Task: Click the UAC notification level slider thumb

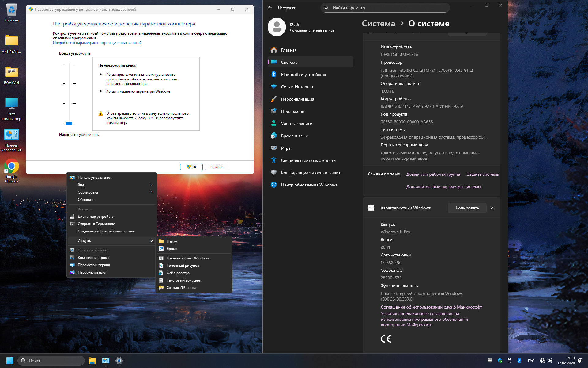Action: (69, 123)
